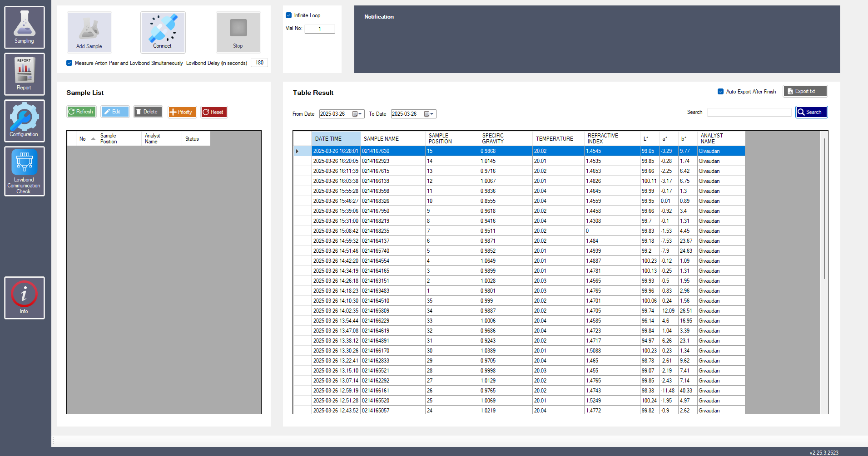Click the blue Search button
868x456 pixels.
811,112
